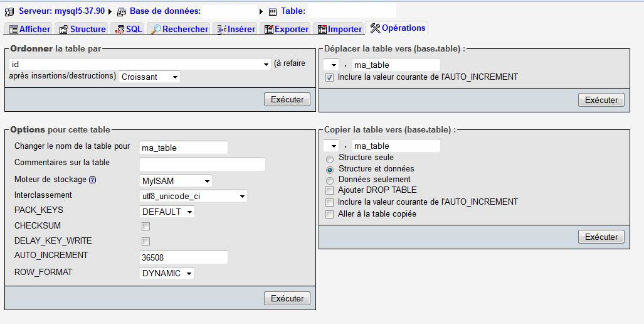Open the Serveur mysql5-37.90 link
This screenshot has width=644, height=324.
point(61,11)
